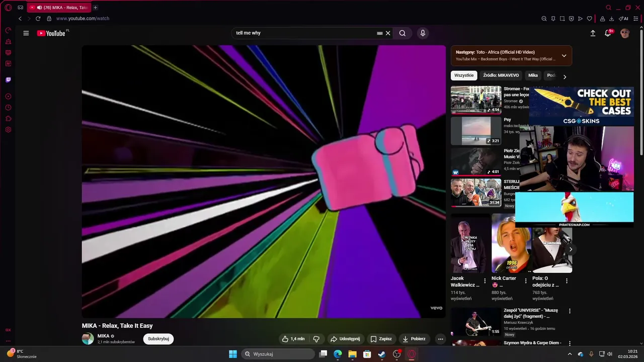Viewport: 644px width, 362px height.
Task: Open the Opera Easy Setup sliders icon
Action: tap(636, 19)
